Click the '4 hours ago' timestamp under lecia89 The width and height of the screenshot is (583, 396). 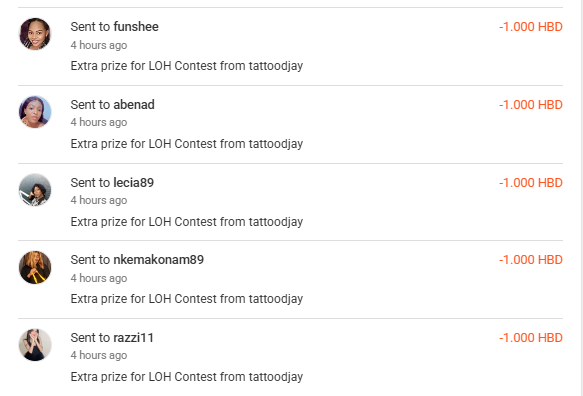pos(99,200)
